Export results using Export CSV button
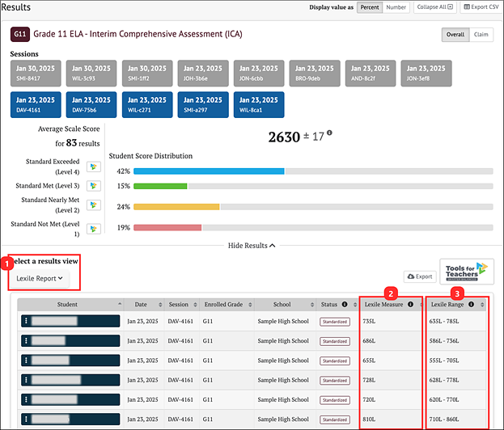This screenshot has width=504, height=430. [x=481, y=7]
